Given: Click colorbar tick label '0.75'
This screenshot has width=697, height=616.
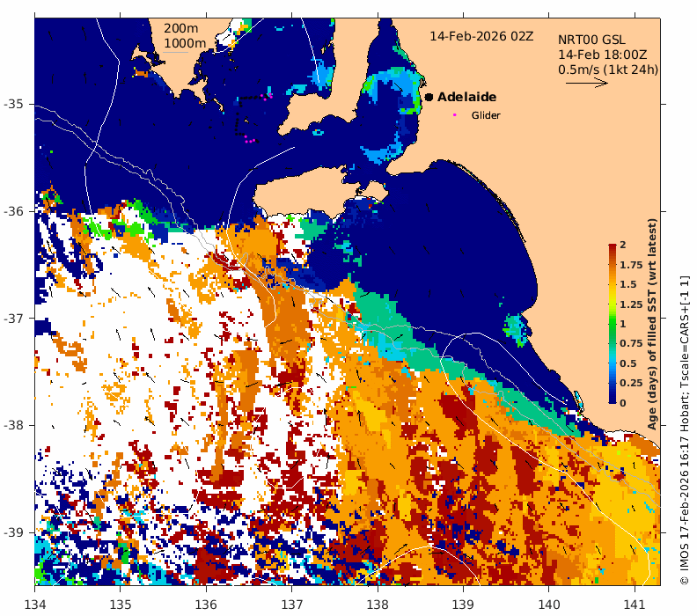Looking at the screenshot, I should click(631, 343).
